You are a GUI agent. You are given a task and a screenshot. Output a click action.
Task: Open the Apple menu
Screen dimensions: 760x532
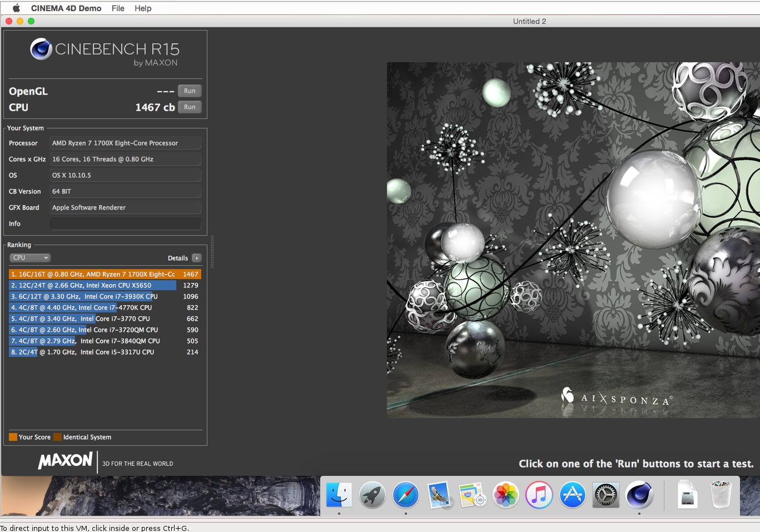(x=16, y=8)
